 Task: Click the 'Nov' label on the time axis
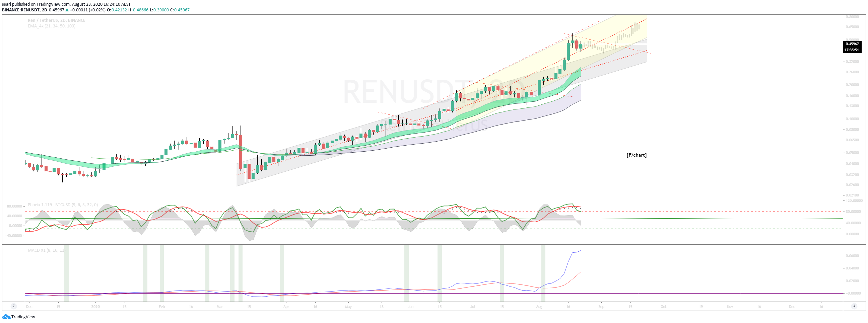tap(730, 307)
